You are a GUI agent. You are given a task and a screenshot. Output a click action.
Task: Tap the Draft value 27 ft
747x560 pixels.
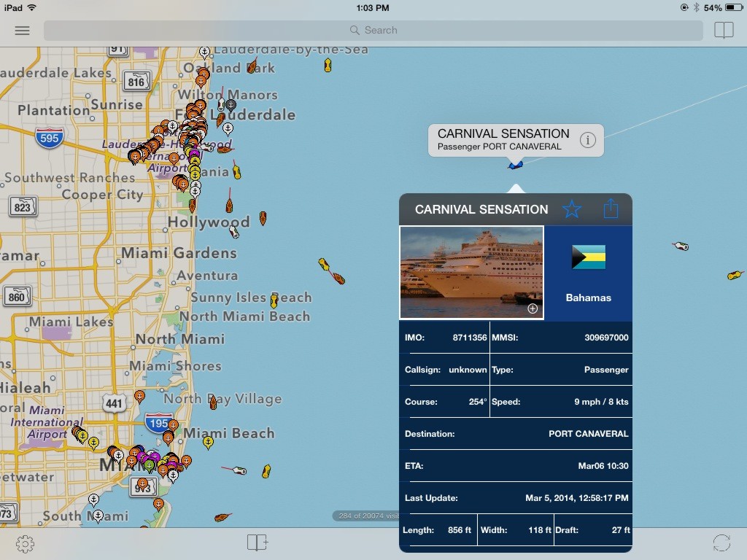621,530
